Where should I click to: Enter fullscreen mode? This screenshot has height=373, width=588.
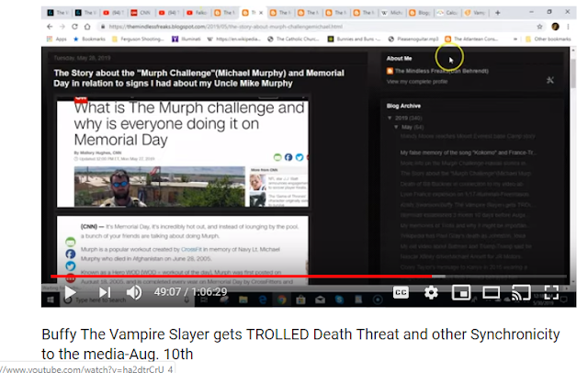[x=551, y=292]
